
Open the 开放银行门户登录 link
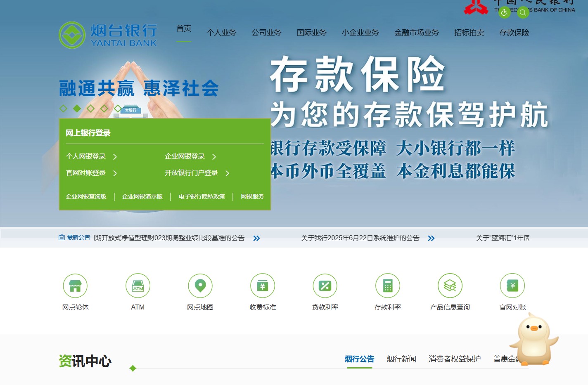(192, 173)
